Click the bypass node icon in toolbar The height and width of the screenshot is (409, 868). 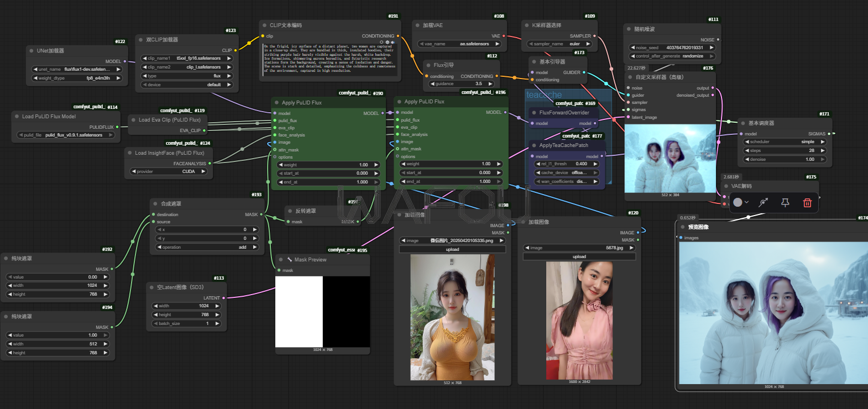(x=764, y=202)
